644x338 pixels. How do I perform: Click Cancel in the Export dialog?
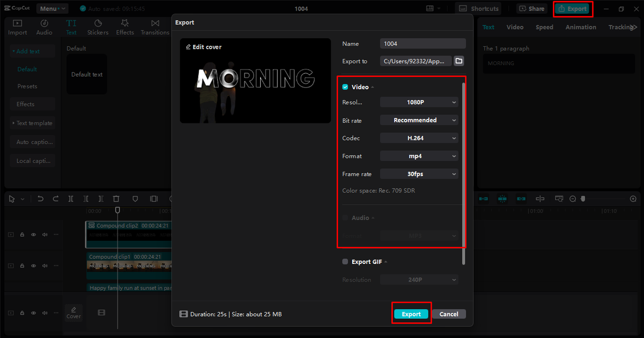[449, 314]
